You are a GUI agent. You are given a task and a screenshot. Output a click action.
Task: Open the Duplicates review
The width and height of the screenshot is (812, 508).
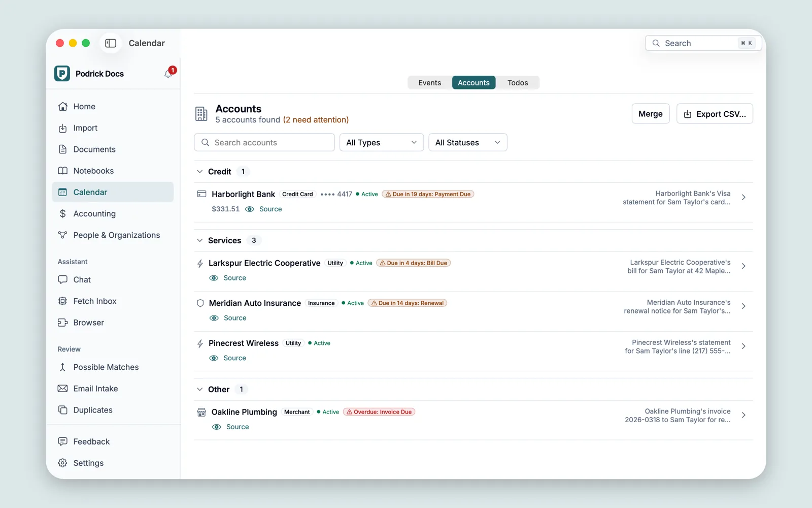[x=113, y=410]
